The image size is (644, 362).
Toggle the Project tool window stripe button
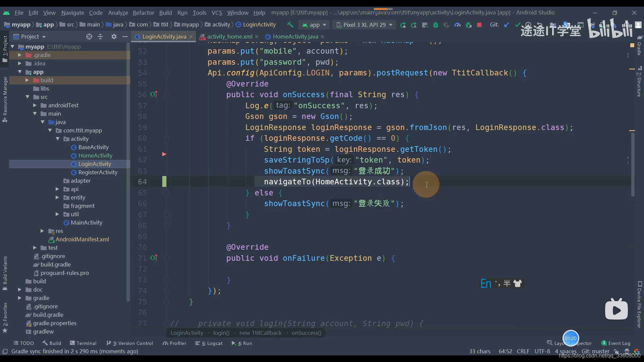click(x=5, y=49)
